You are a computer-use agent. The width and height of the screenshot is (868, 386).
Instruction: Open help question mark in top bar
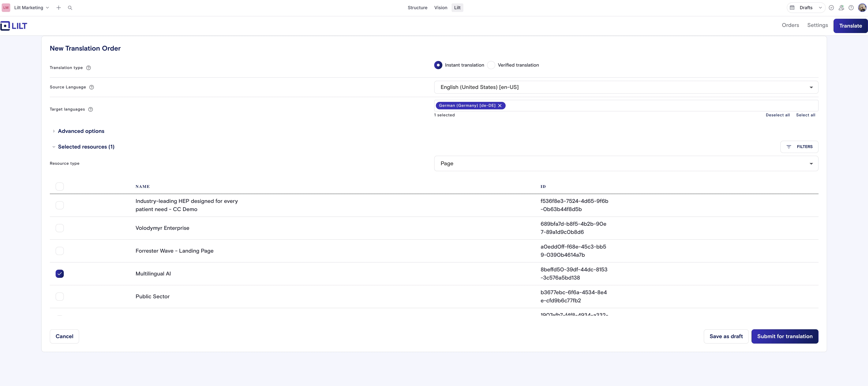pos(851,8)
